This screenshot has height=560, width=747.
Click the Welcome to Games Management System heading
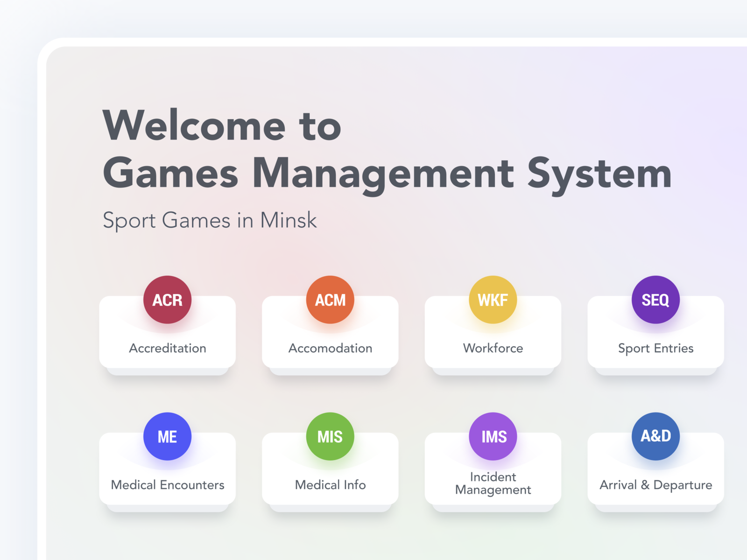[387, 149]
